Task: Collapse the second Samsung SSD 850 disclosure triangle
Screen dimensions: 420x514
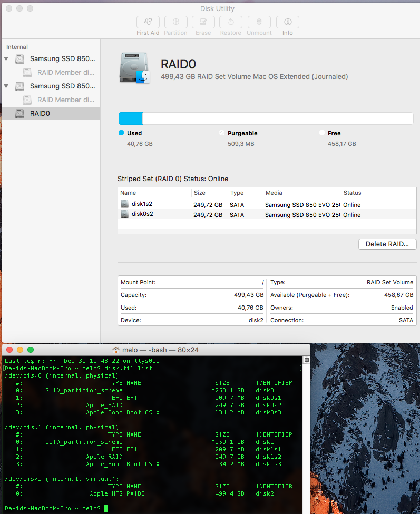Action: (x=6, y=86)
